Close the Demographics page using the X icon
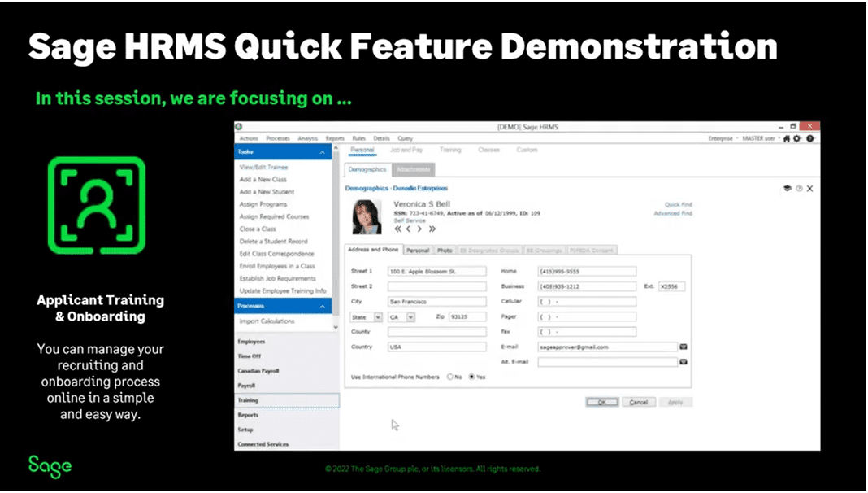The width and height of the screenshot is (868, 493). tap(809, 188)
